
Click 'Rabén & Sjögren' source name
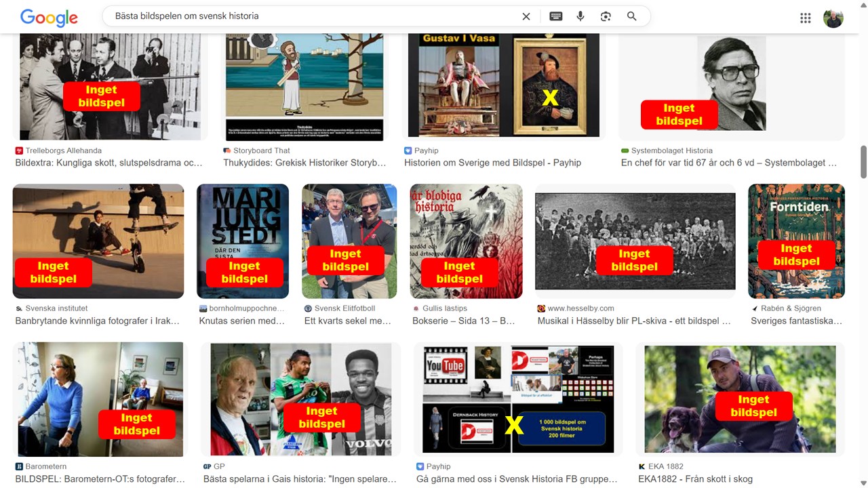[791, 308]
